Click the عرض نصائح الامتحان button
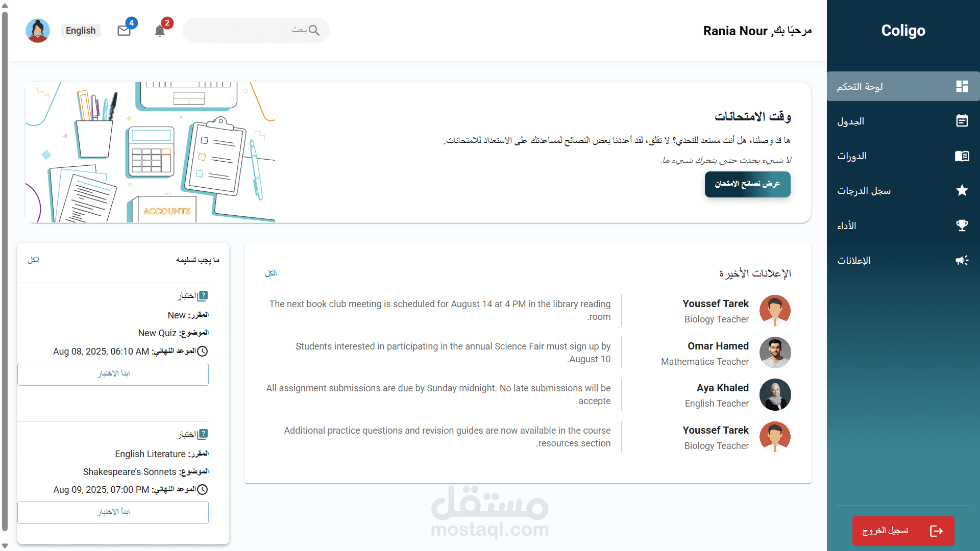980x551 pixels. click(747, 184)
